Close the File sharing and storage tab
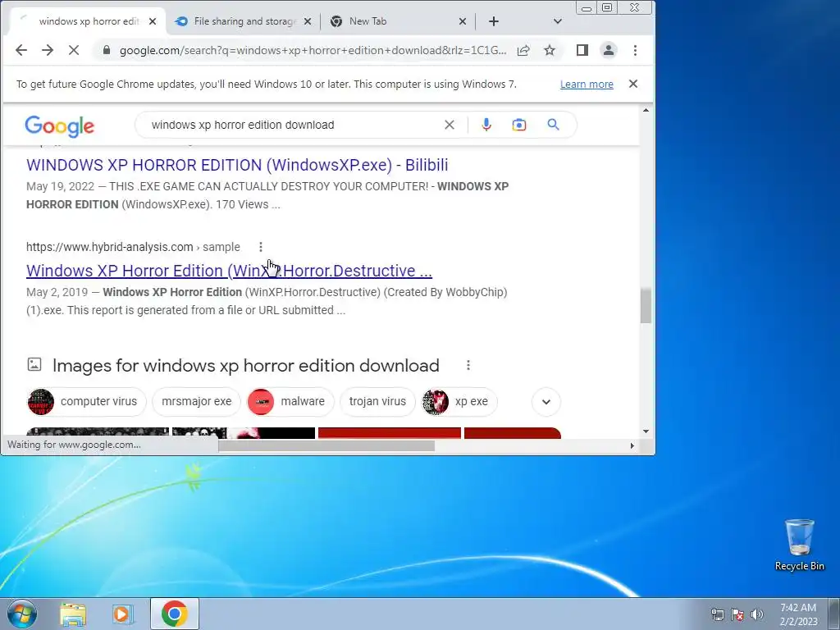This screenshot has width=840, height=630. pyautogui.click(x=308, y=21)
